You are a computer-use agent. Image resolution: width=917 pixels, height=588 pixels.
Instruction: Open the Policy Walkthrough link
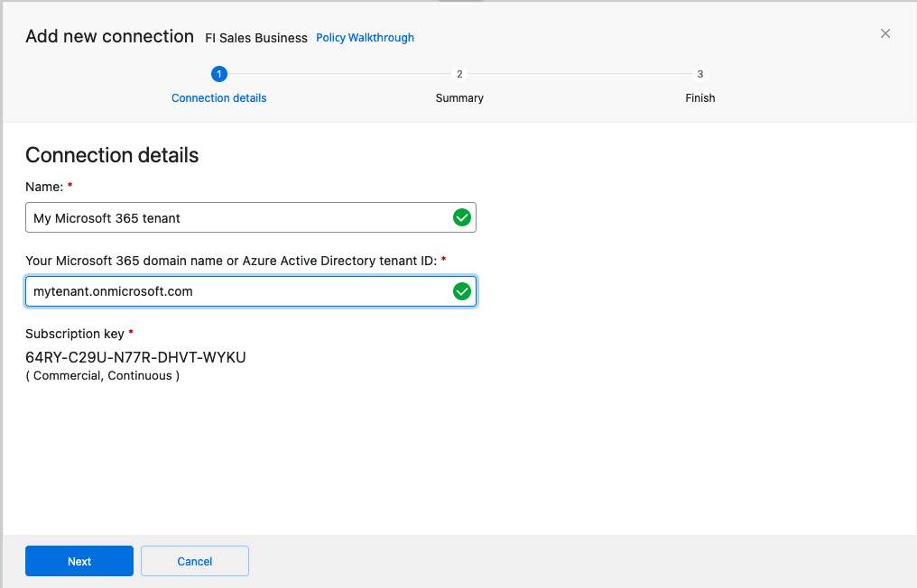[x=365, y=38]
